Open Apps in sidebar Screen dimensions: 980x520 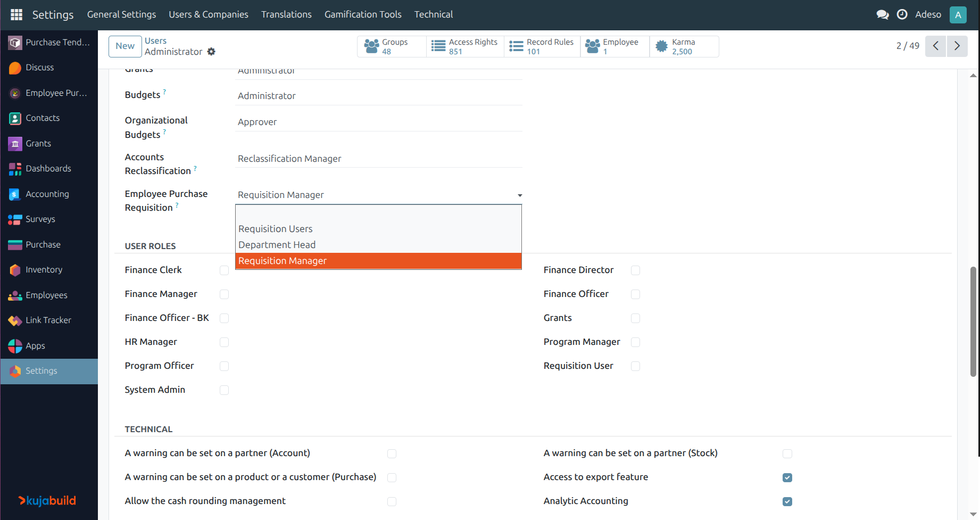click(x=49, y=345)
